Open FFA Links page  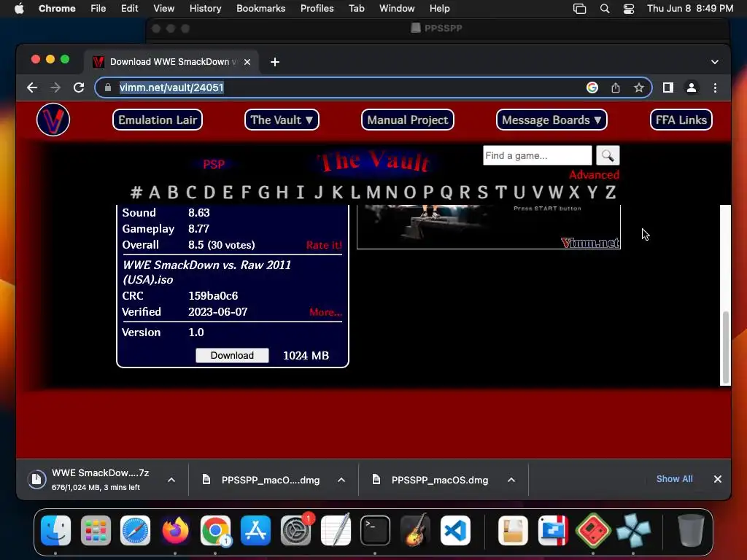coord(681,120)
